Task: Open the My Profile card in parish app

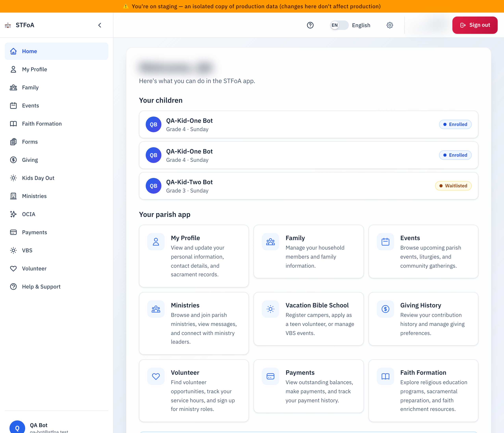Action: coord(194,256)
